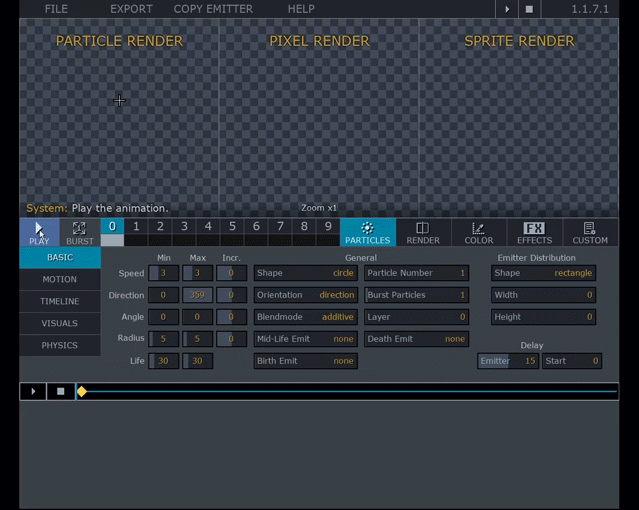Open the COLOR settings panel

478,232
